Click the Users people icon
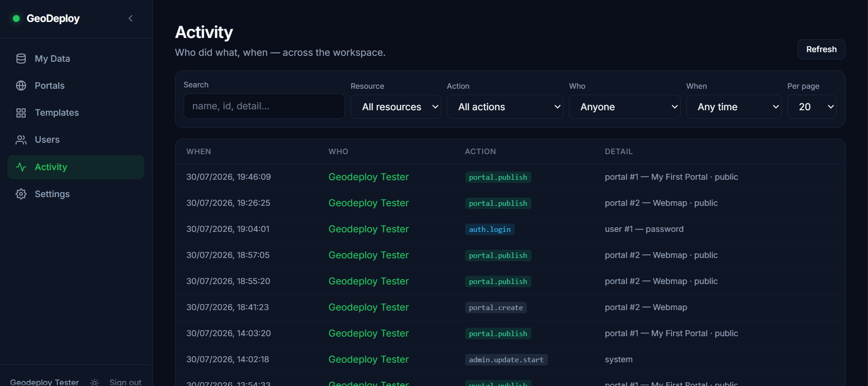868x386 pixels. (x=21, y=140)
